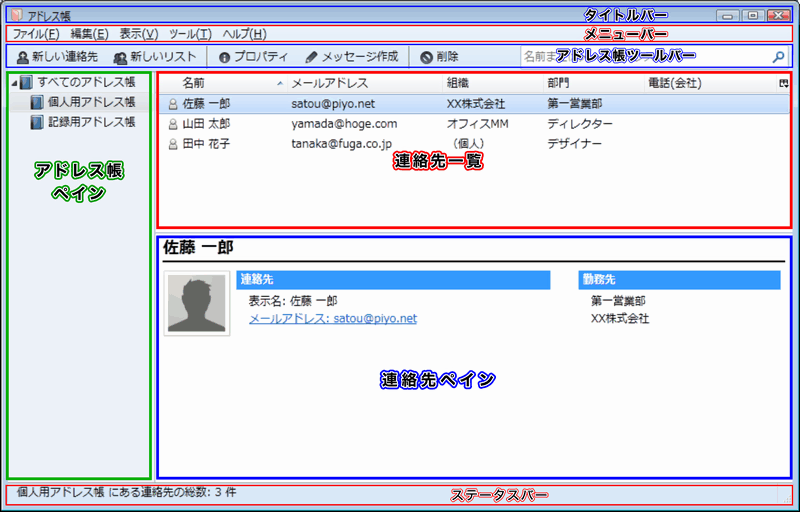
Task: Select the 山田 太郎 contact row
Action: pyautogui.click(x=474, y=124)
